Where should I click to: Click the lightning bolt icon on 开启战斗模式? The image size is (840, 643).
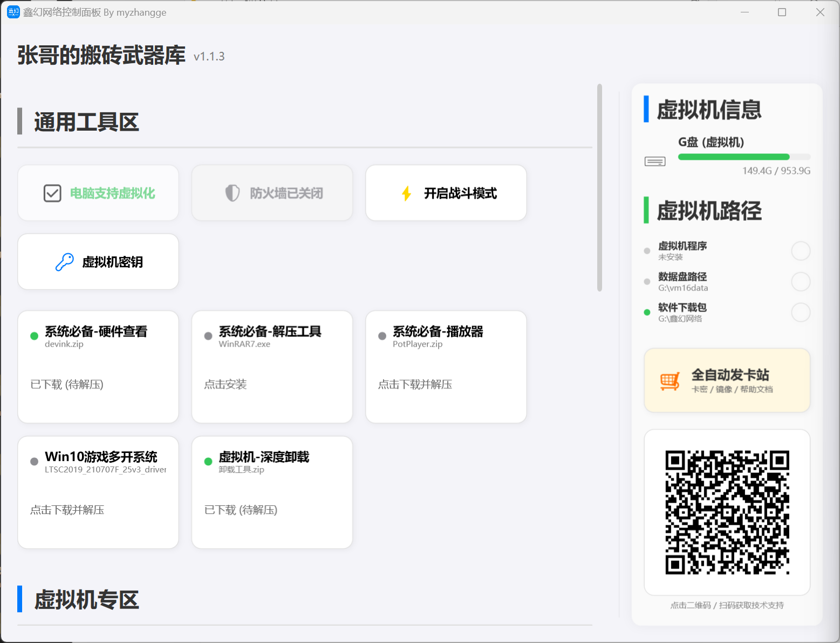click(x=407, y=193)
